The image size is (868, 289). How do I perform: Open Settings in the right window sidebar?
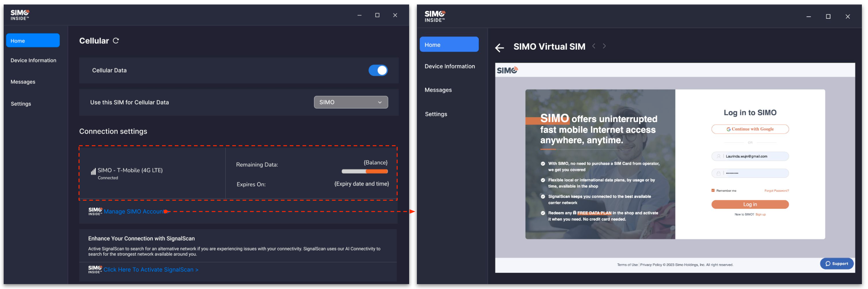tap(436, 114)
